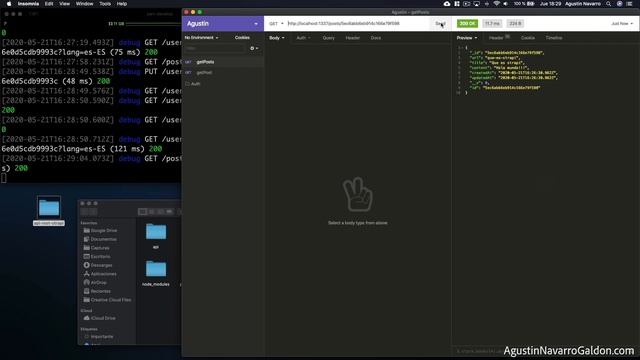The height and width of the screenshot is (360, 640).
Task: Click the 224 B response size badge
Action: point(515,24)
